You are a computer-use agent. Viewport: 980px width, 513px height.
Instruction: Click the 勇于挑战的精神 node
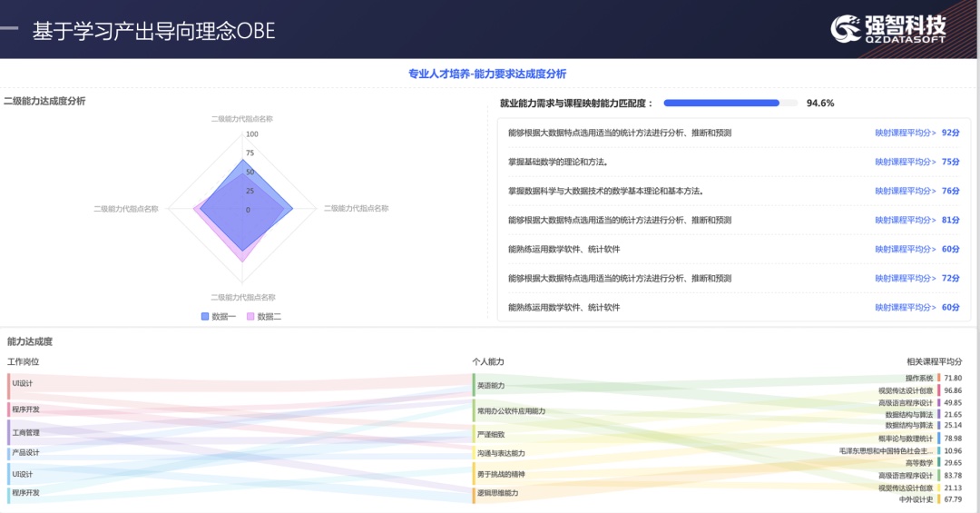click(x=500, y=474)
